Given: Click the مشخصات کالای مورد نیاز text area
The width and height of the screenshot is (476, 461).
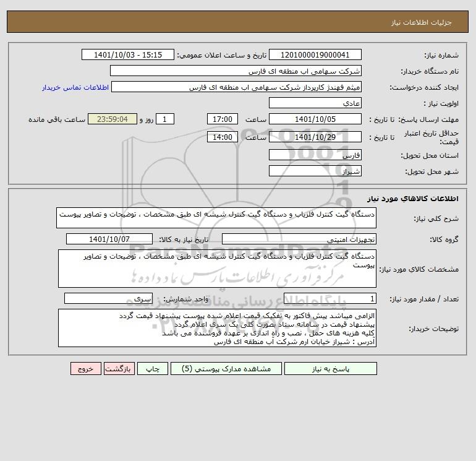Looking at the screenshot, I should point(217,269).
